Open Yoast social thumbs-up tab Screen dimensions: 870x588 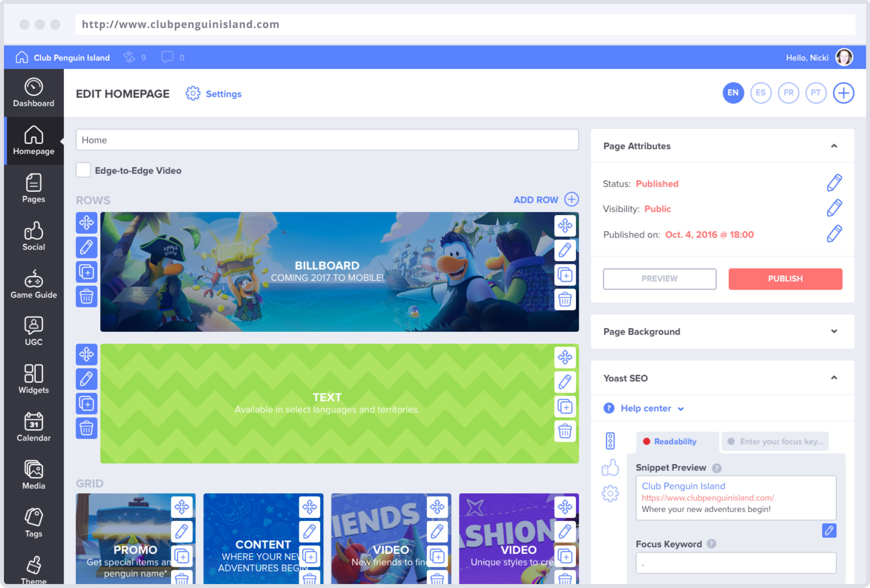[x=610, y=467]
